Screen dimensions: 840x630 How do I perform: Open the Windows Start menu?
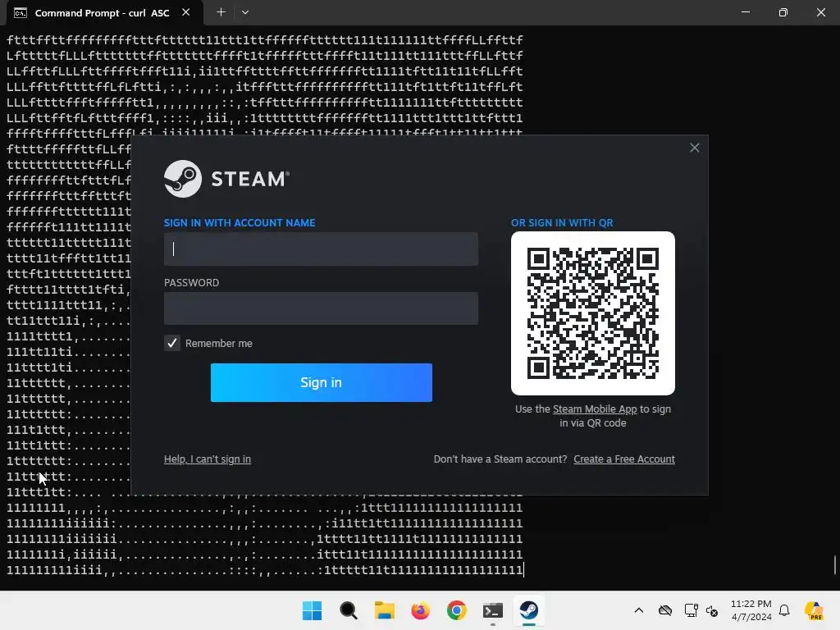(x=312, y=610)
